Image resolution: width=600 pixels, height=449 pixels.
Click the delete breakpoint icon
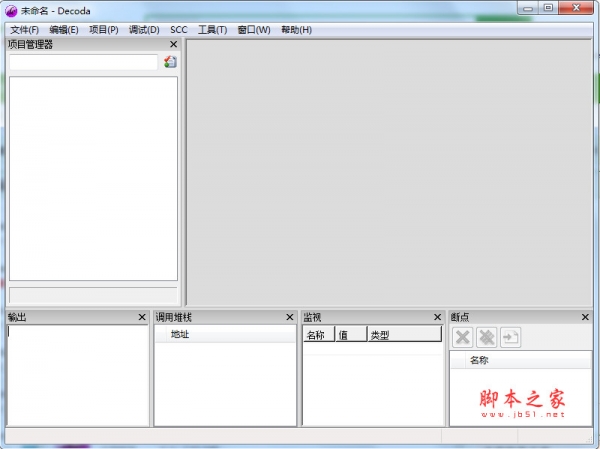pyautogui.click(x=462, y=337)
